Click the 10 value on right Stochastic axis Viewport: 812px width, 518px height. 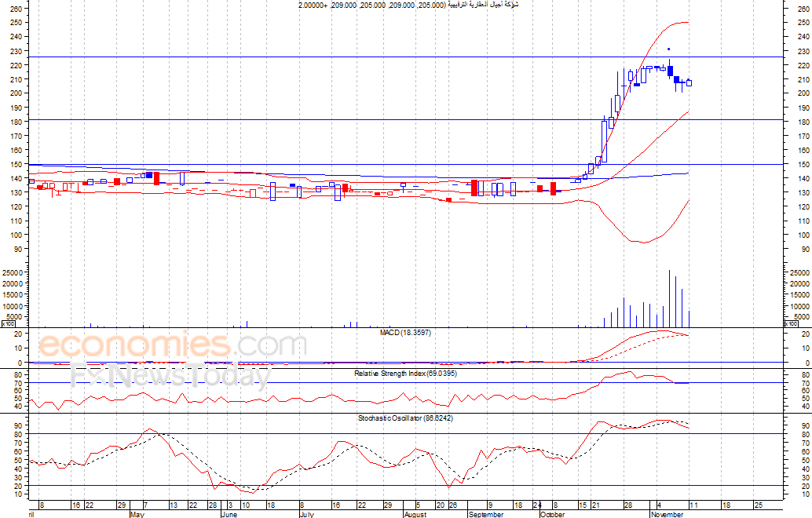pyautogui.click(x=805, y=494)
